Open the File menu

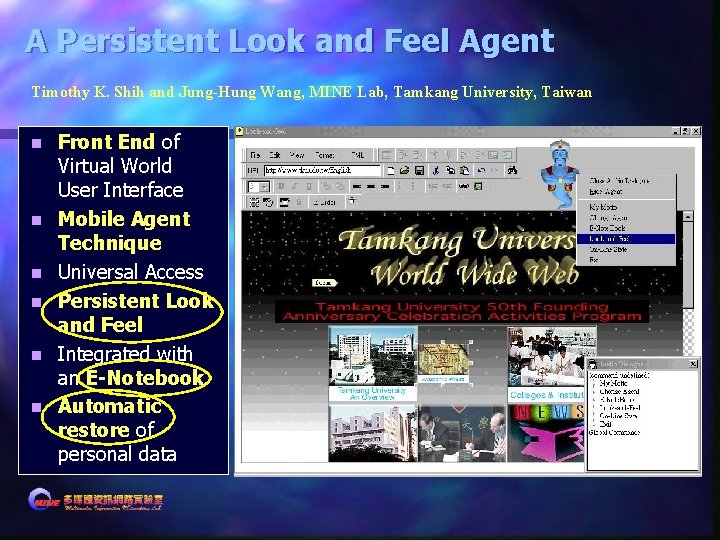coord(255,155)
